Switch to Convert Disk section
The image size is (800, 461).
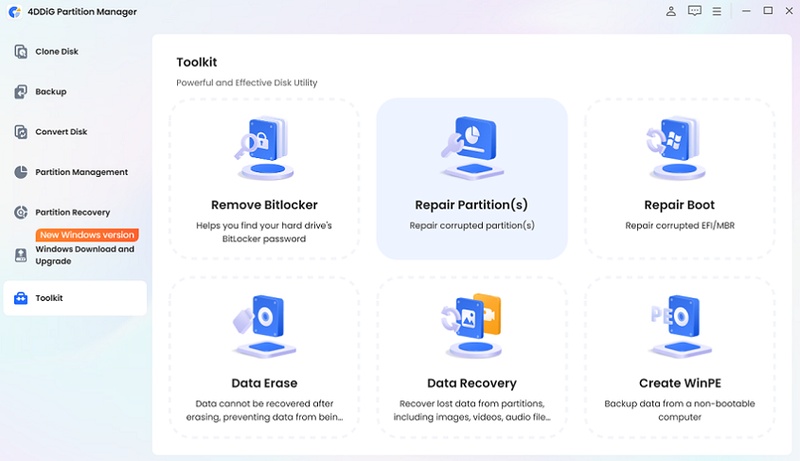tap(61, 132)
